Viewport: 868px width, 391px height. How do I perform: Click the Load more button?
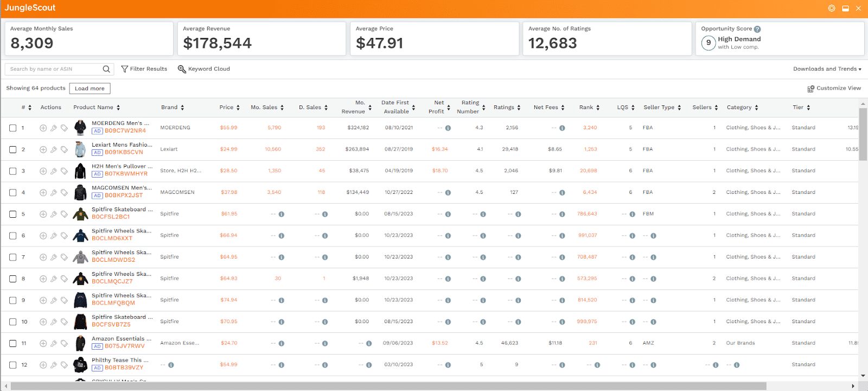click(90, 89)
